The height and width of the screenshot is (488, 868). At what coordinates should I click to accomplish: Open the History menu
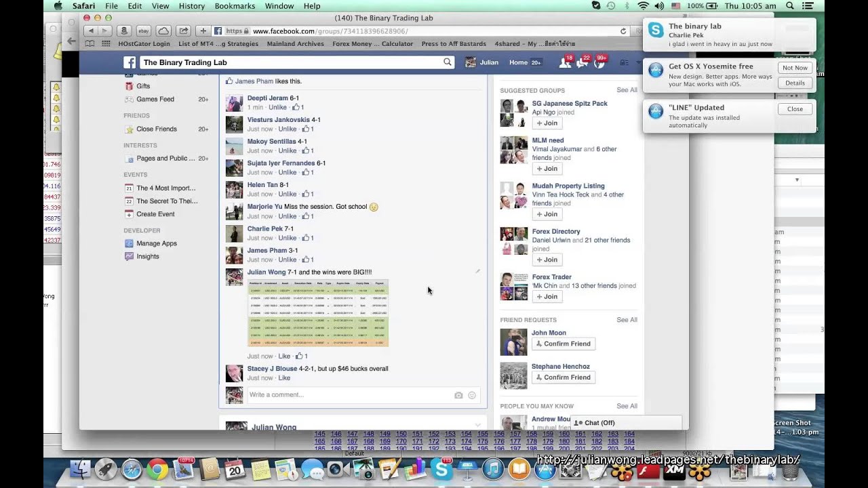(191, 5)
